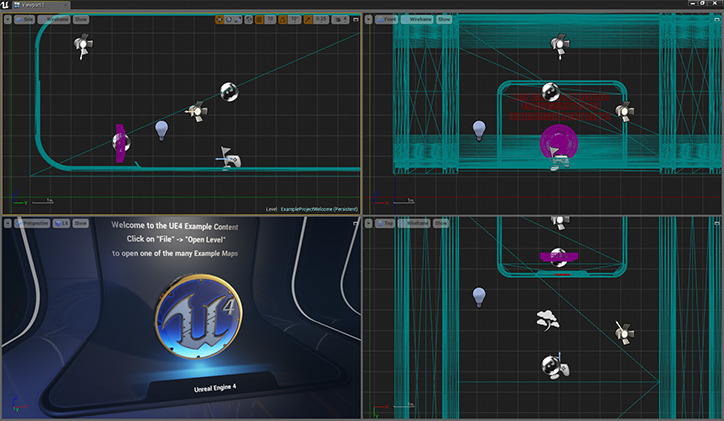Open Top viewport options arrow menu

368,223
